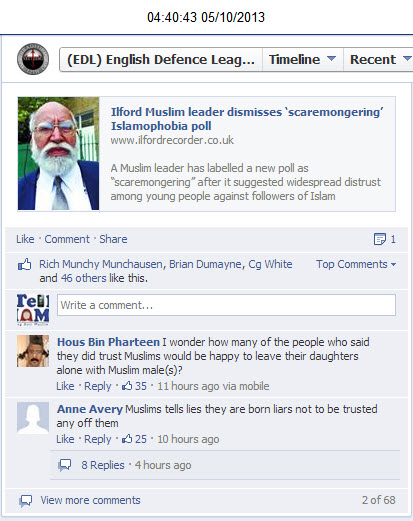Click Share under the post
Image resolution: width=413 pixels, height=521 pixels.
[113, 239]
